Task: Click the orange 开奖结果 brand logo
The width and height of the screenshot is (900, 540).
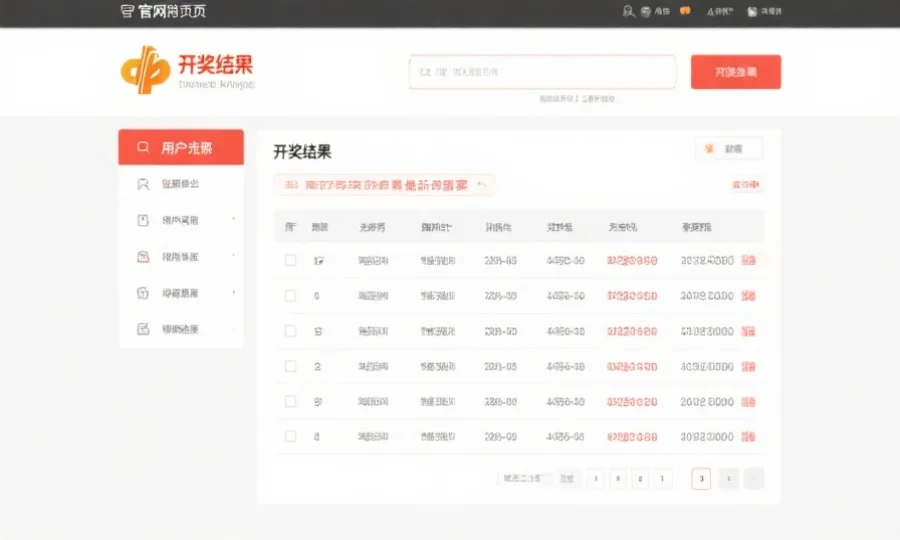Action: pyautogui.click(x=187, y=70)
